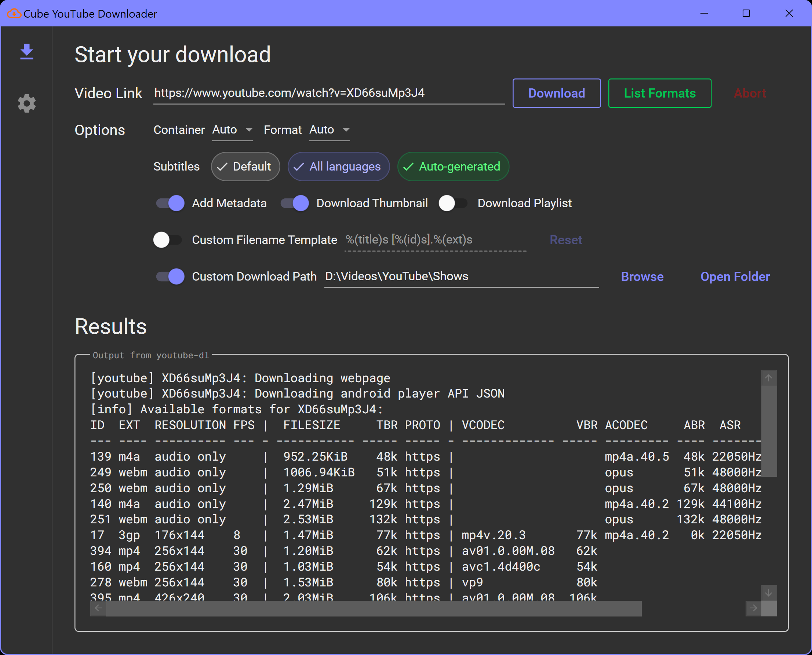812x655 pixels.
Task: Click the '17 3gp 176x144' row
Action: click(x=425, y=535)
